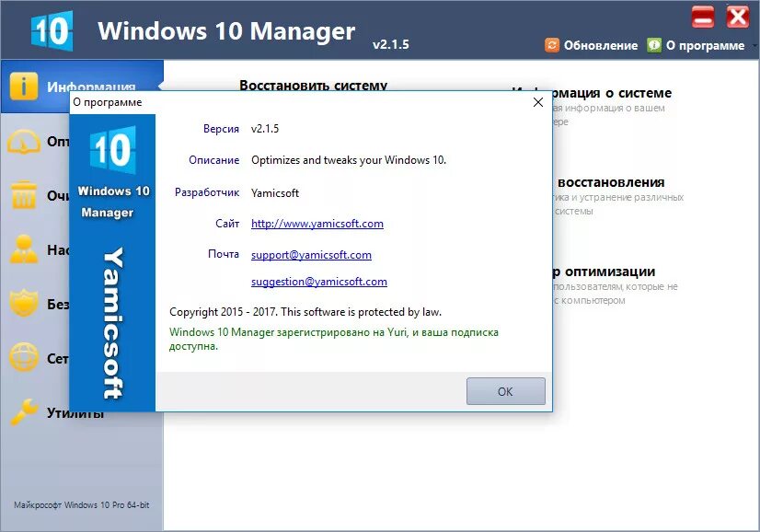The width and height of the screenshot is (760, 532).
Task: Click the v2.1.5 version in main header
Action: pyautogui.click(x=391, y=44)
